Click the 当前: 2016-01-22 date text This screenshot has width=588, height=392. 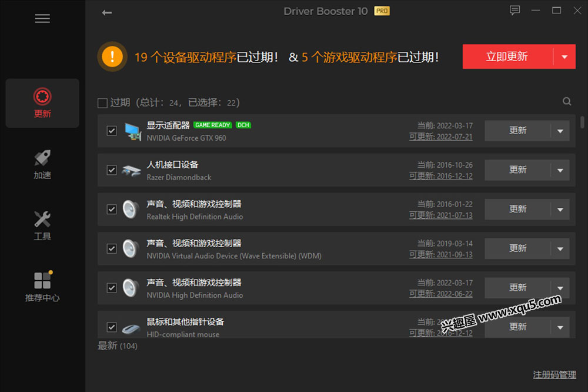pos(445,204)
